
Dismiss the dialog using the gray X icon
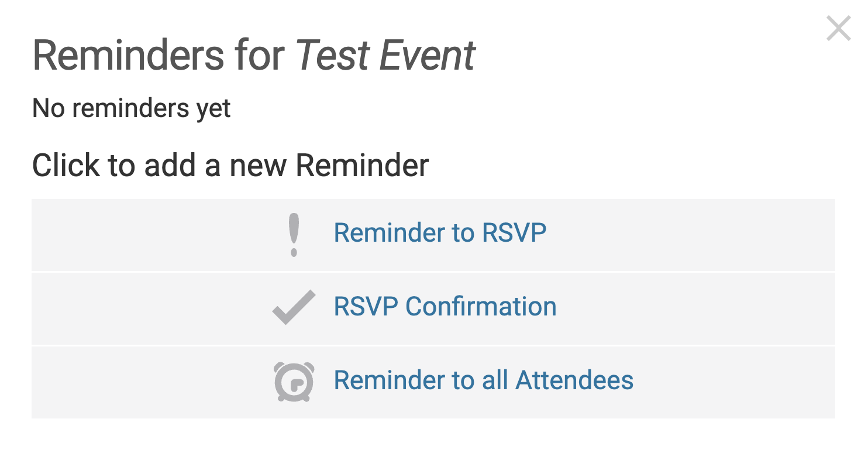click(x=839, y=28)
